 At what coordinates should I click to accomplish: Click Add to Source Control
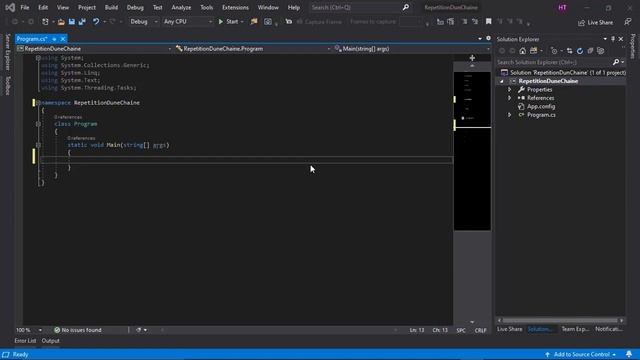click(x=581, y=354)
